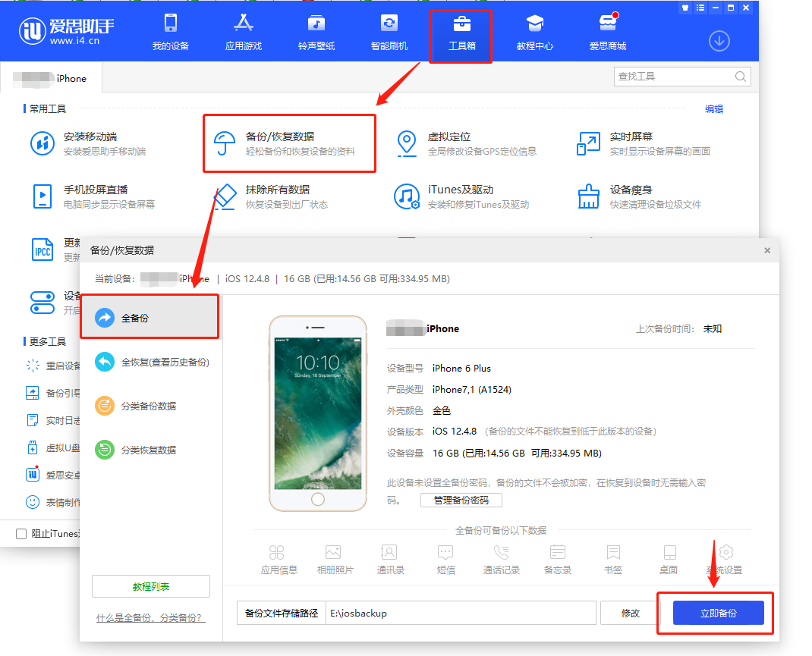Open the 教程中心 tab

(x=534, y=32)
